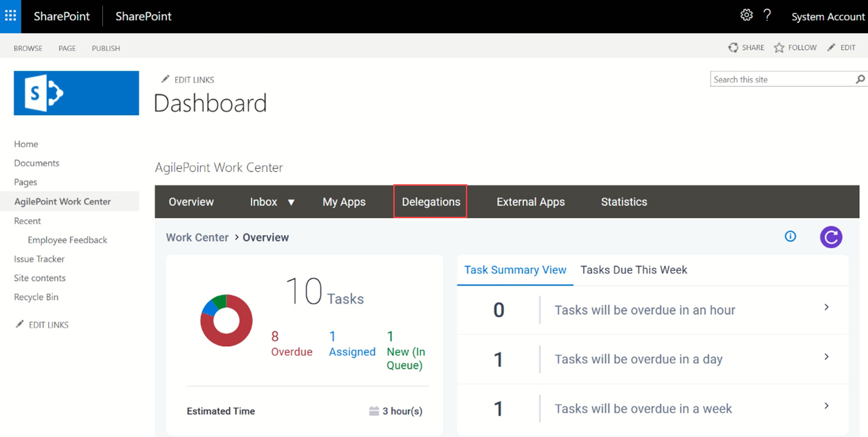This screenshot has width=868, height=437.
Task: Open Site contents in the sidebar
Action: [x=40, y=278]
